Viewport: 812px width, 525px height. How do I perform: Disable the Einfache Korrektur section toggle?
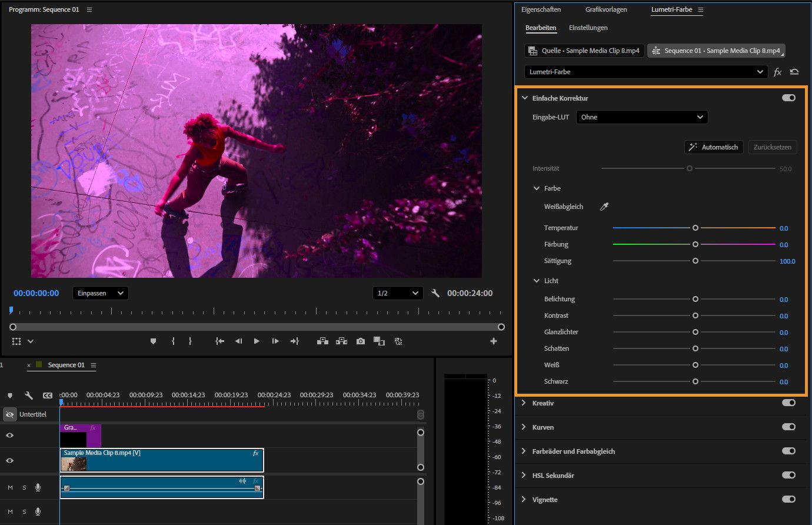tap(788, 98)
